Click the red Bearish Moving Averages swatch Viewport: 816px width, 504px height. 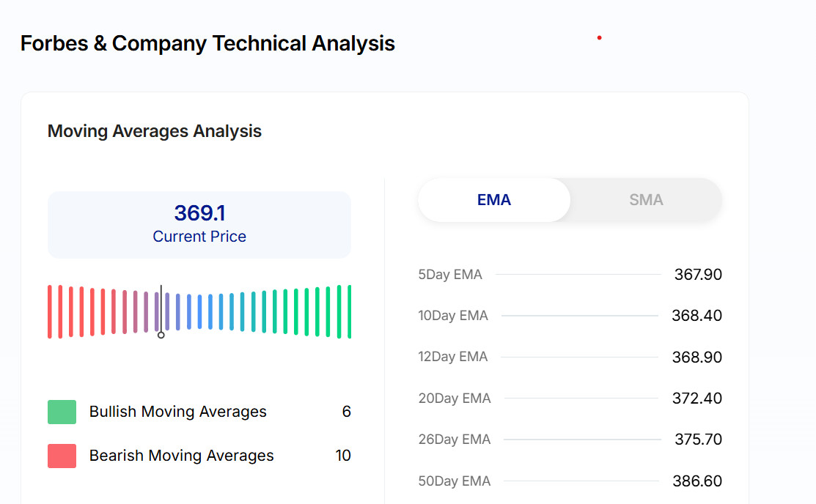tap(62, 456)
